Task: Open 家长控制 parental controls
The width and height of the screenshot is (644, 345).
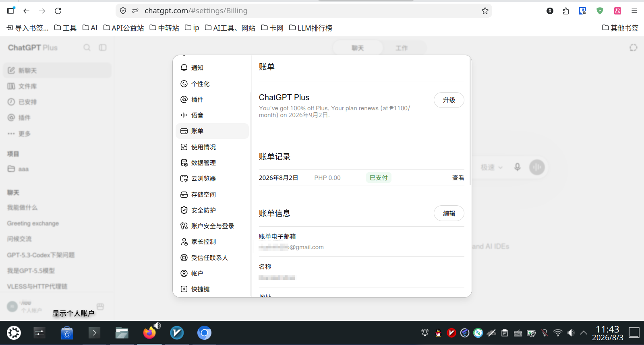Action: [x=212, y=242]
